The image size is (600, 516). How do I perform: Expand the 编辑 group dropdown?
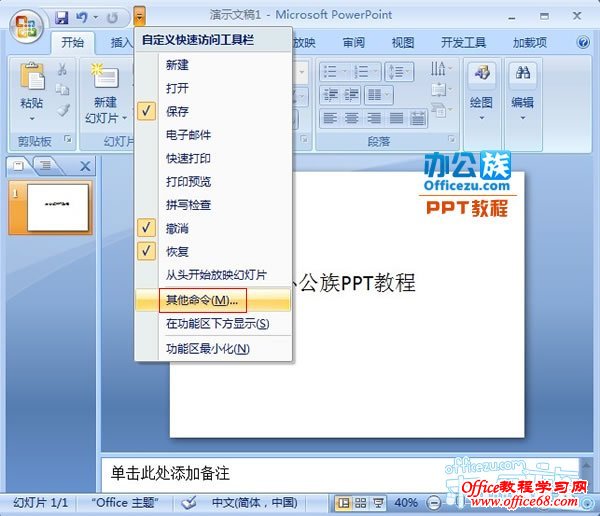click(522, 118)
